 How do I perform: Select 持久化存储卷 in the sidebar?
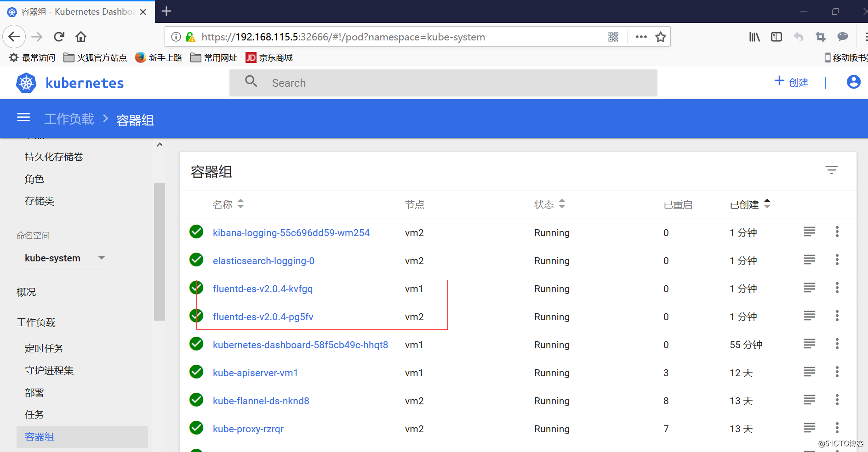(54, 157)
